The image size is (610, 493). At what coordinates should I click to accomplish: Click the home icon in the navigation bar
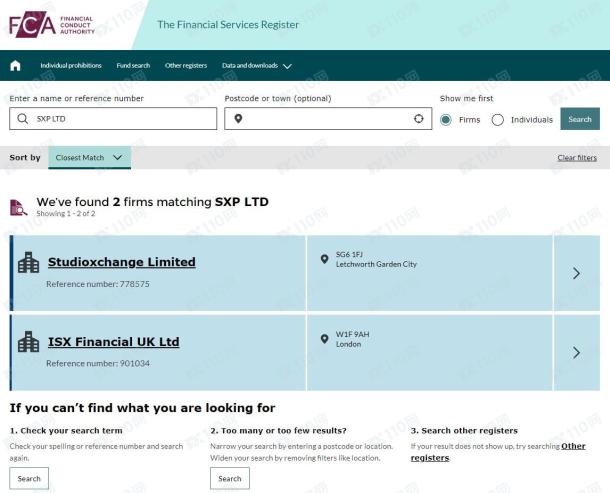[15, 65]
